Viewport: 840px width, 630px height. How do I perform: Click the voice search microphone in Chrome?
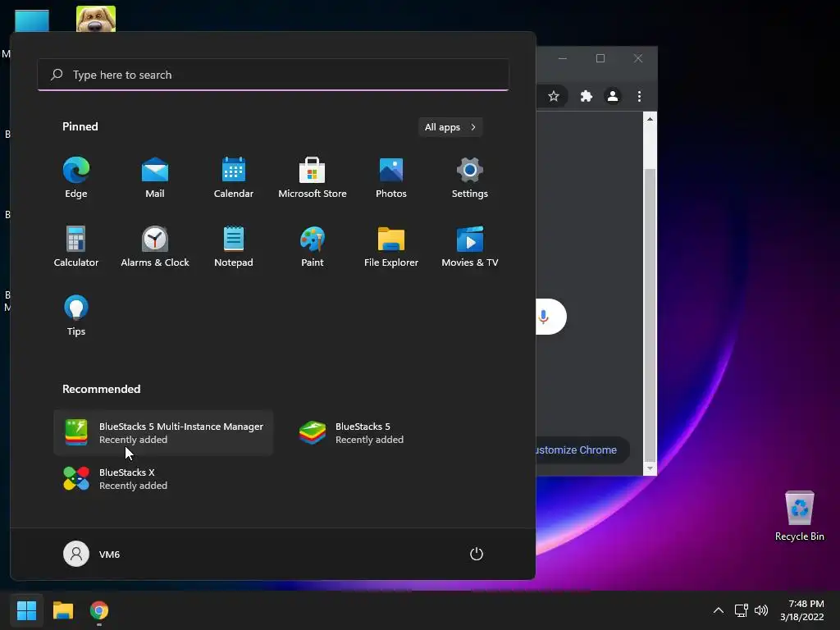[x=543, y=317]
